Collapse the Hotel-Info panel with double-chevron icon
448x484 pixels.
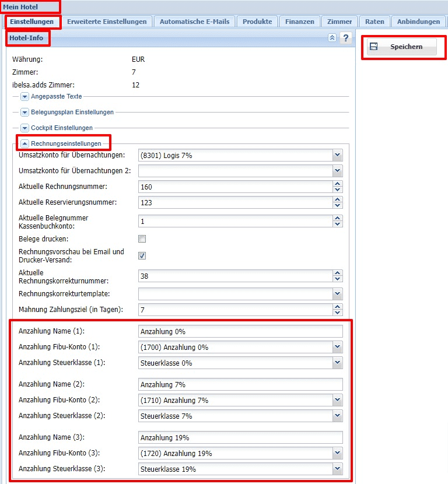coord(332,38)
